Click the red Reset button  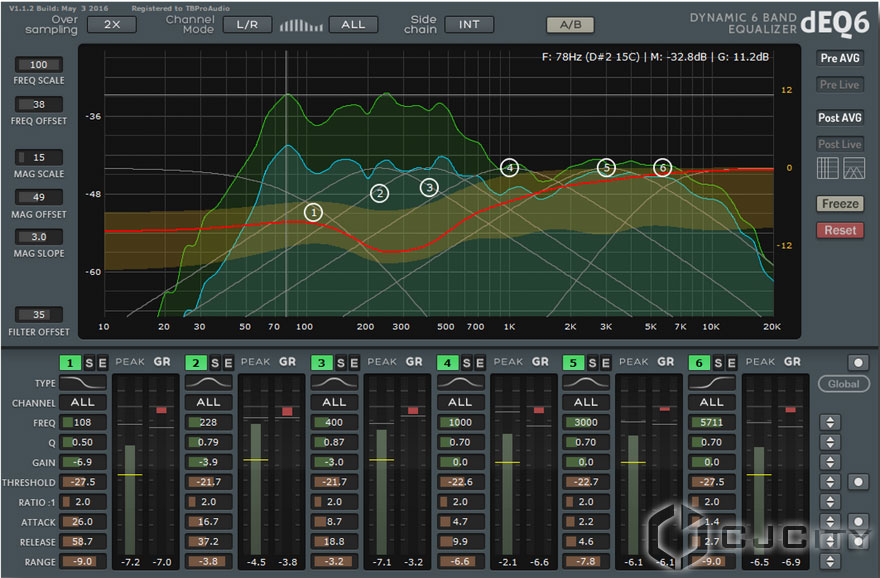click(x=840, y=230)
